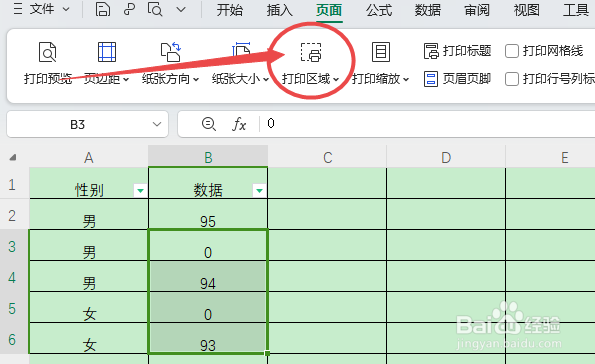Image resolution: width=595 pixels, height=364 pixels.
Task: Select row 4 header
Action: [13, 277]
